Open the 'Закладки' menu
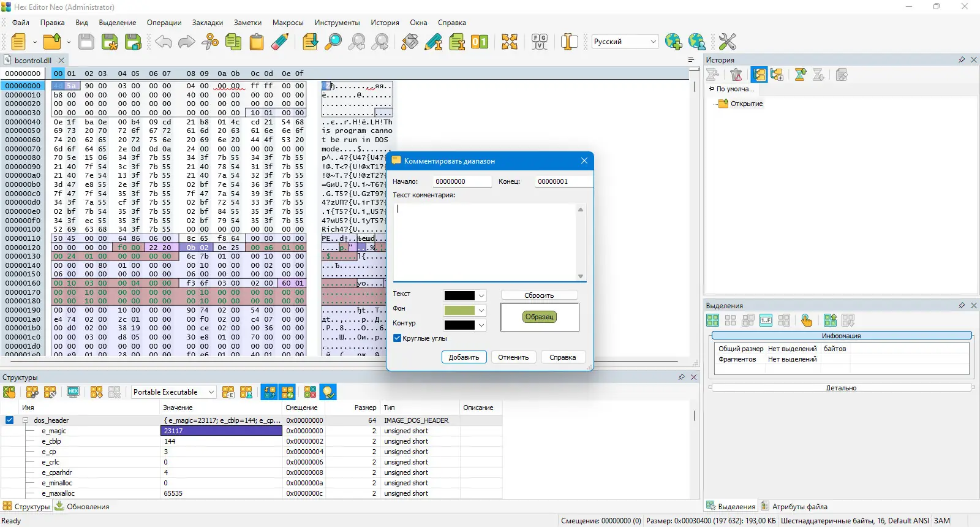Image resolution: width=980 pixels, height=527 pixels. pos(208,23)
